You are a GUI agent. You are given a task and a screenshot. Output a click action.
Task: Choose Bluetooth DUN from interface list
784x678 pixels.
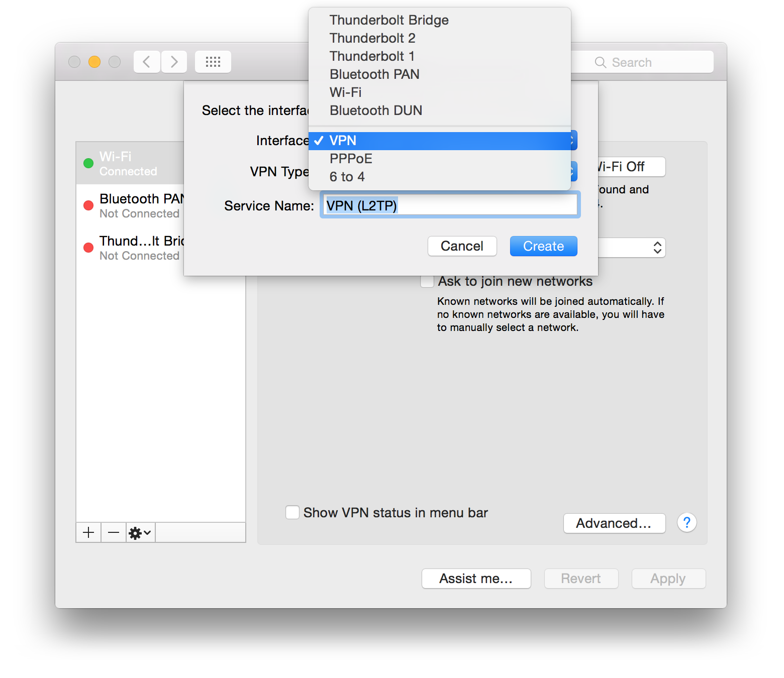pyautogui.click(x=440, y=110)
